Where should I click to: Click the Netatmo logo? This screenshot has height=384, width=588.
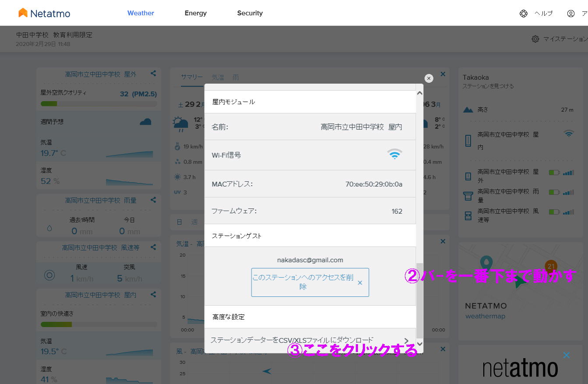point(44,13)
